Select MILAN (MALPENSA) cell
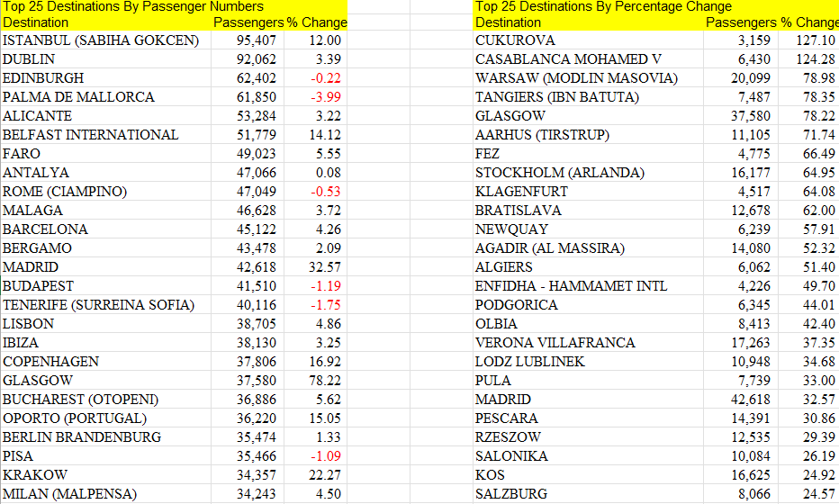 coord(105,494)
